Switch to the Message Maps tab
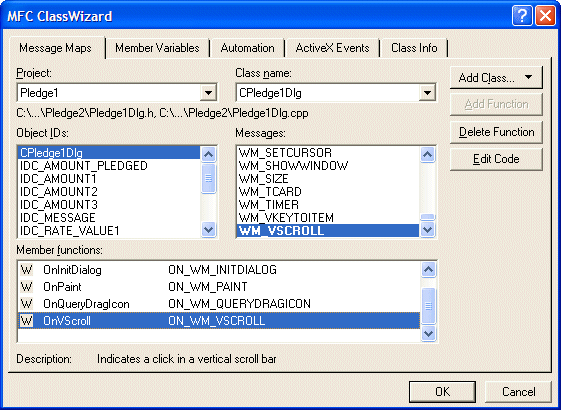The image size is (561, 410). click(x=56, y=48)
